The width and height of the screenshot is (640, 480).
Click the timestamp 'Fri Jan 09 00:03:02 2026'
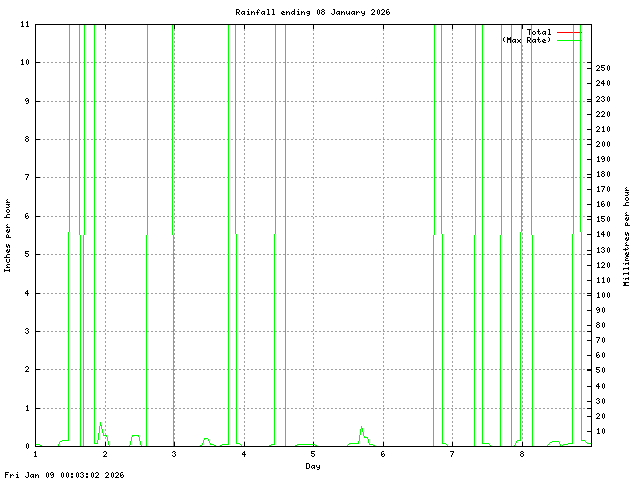tap(64, 475)
